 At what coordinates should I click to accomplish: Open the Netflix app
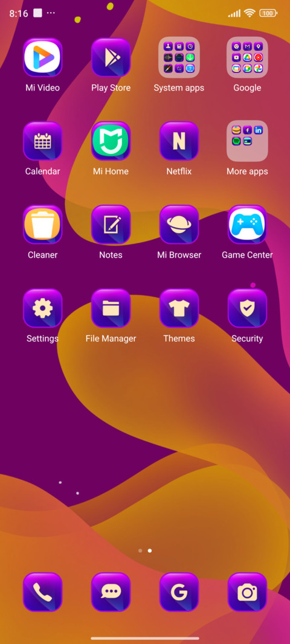tap(179, 141)
